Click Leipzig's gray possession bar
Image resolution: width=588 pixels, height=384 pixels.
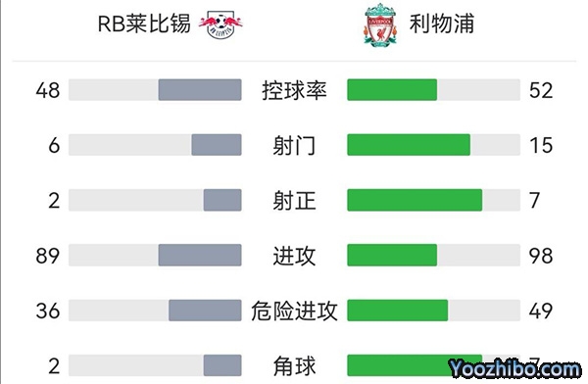click(x=200, y=90)
